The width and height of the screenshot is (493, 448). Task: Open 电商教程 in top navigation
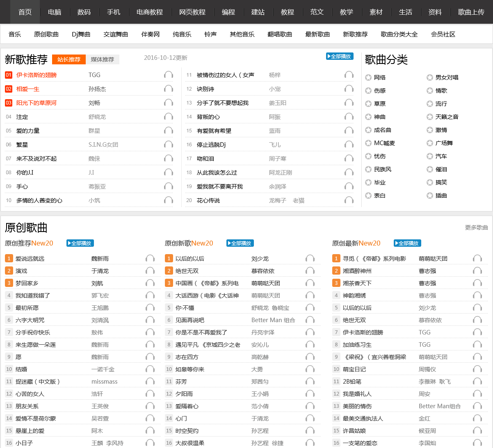tap(150, 12)
